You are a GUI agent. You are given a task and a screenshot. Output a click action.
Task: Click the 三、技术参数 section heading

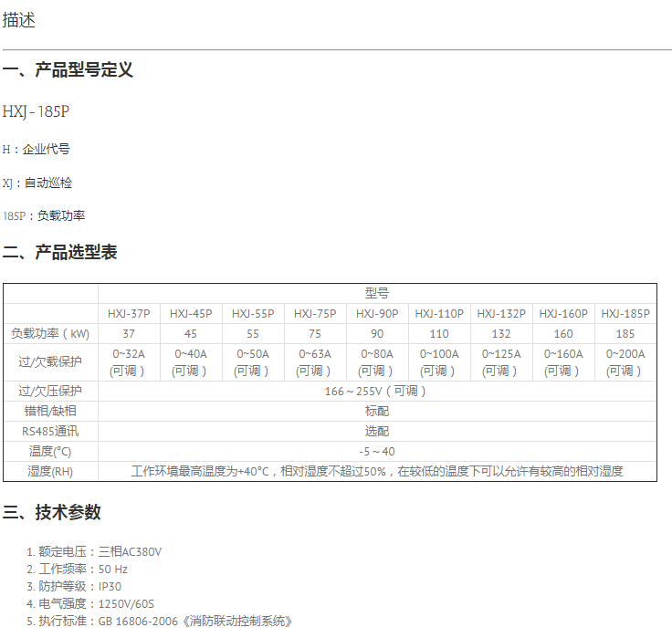tap(52, 512)
